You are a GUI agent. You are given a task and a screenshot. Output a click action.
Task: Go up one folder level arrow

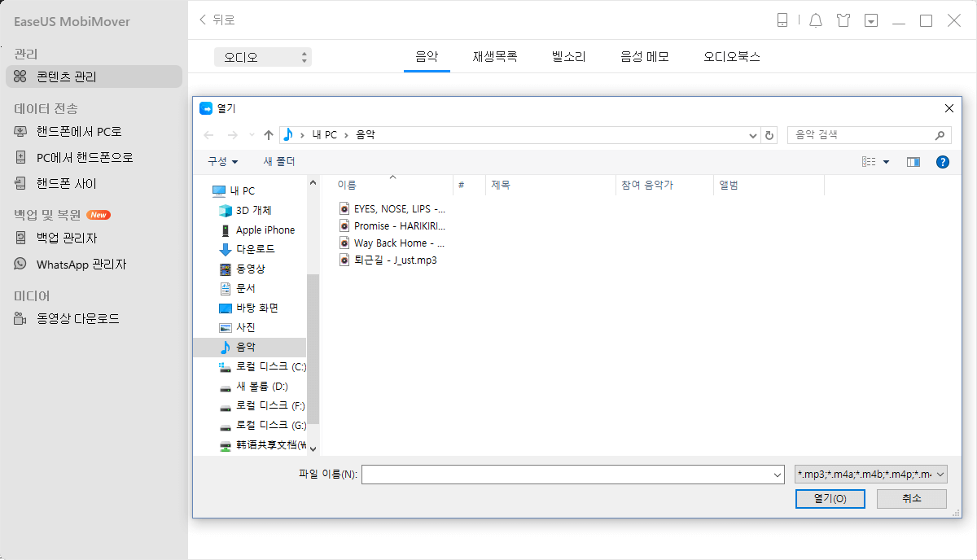click(269, 135)
